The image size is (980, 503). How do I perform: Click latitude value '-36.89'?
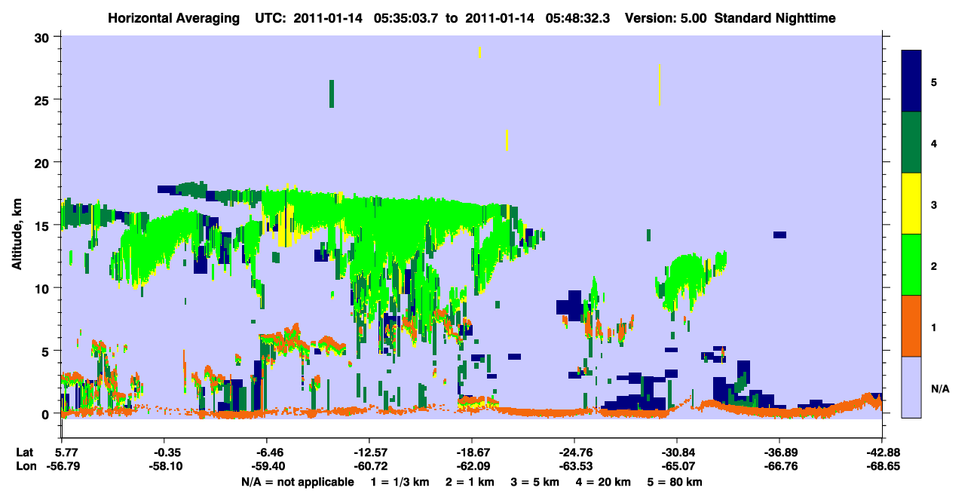[x=779, y=452]
